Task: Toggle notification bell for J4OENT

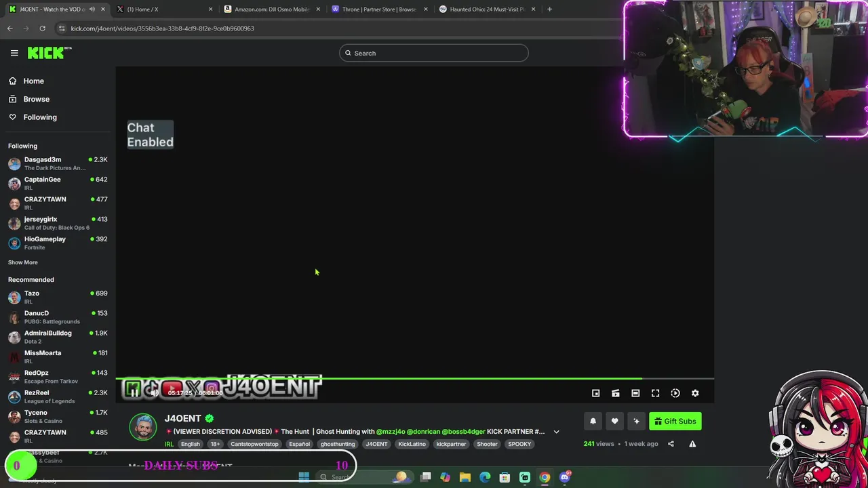Action: tap(593, 422)
